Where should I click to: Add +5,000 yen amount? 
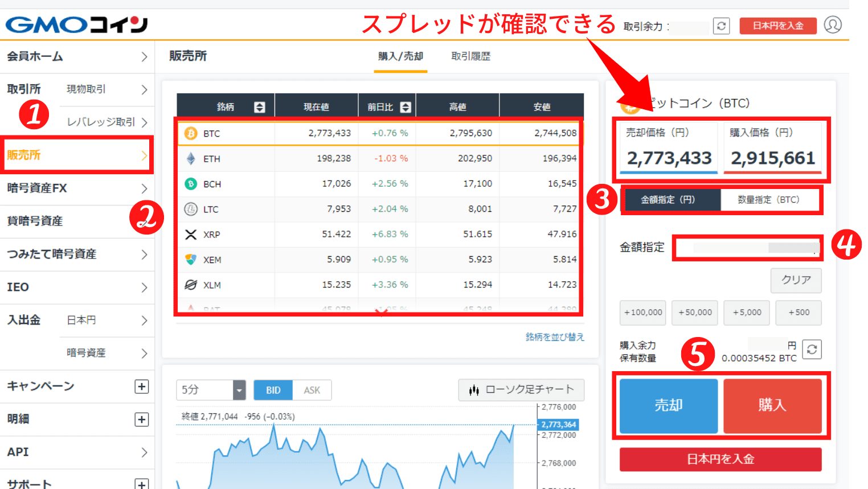click(x=747, y=313)
